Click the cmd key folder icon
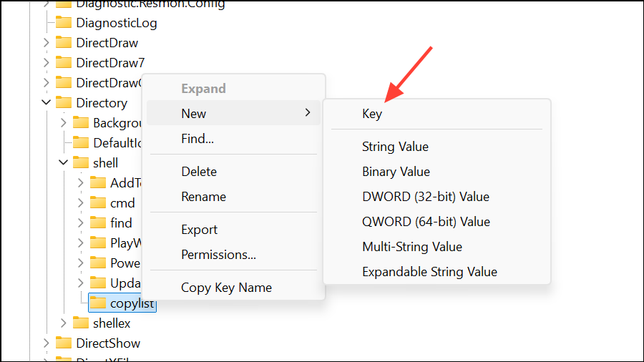 (x=98, y=202)
